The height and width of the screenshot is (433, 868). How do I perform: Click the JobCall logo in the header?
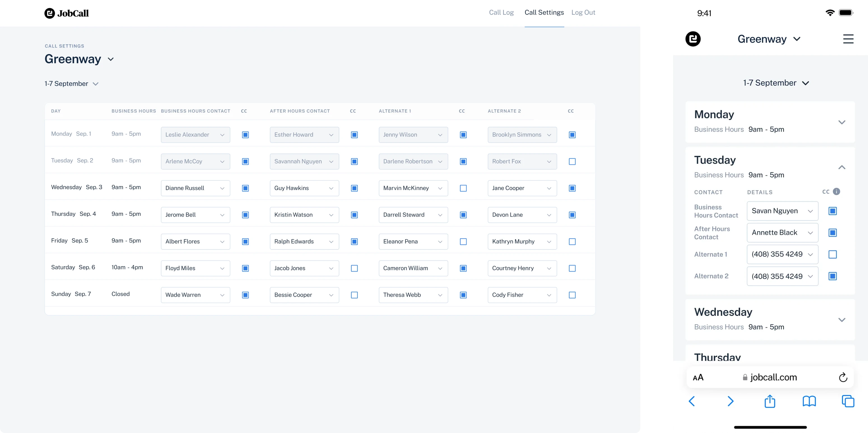(66, 13)
